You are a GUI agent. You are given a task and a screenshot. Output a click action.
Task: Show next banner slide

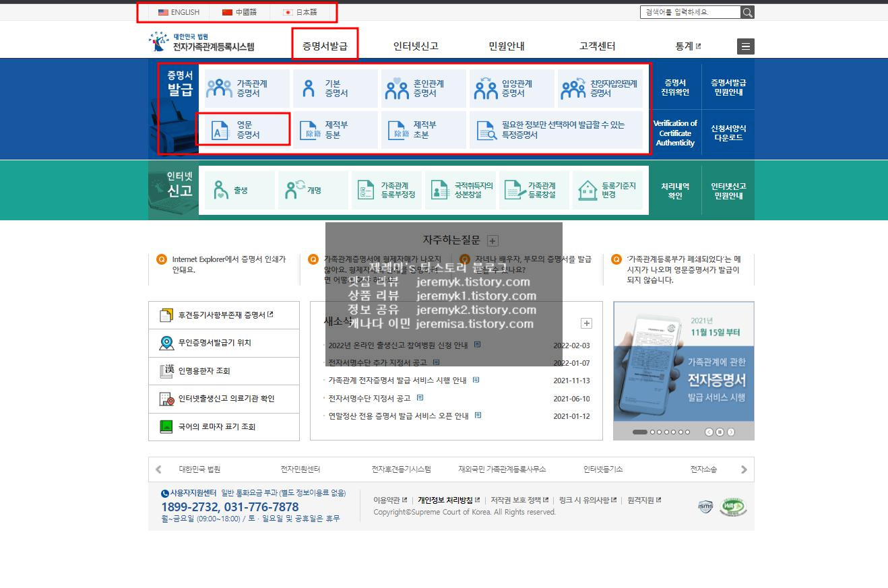[731, 432]
